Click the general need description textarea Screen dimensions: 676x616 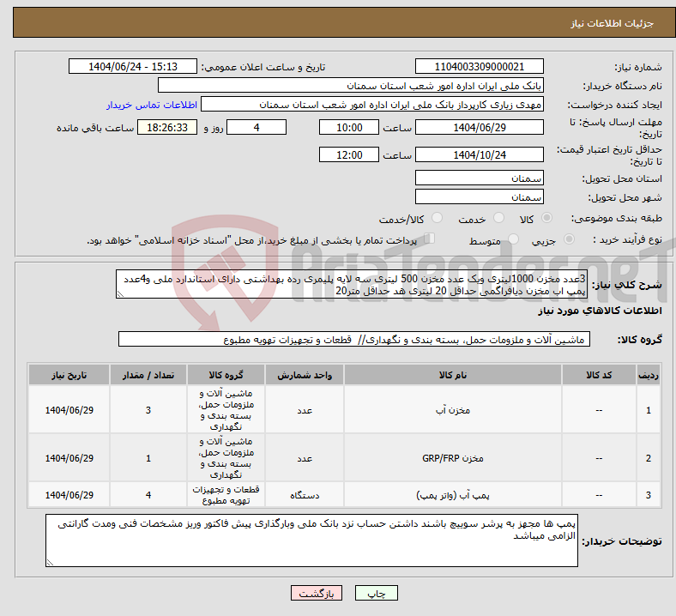(x=352, y=284)
